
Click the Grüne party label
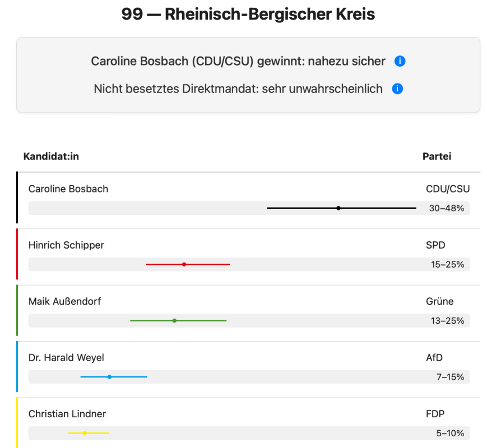click(439, 301)
